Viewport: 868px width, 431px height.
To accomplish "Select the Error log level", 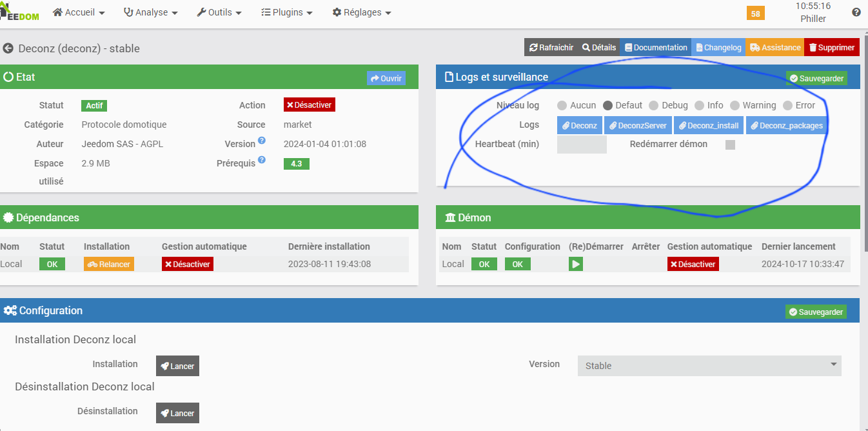I will point(787,105).
